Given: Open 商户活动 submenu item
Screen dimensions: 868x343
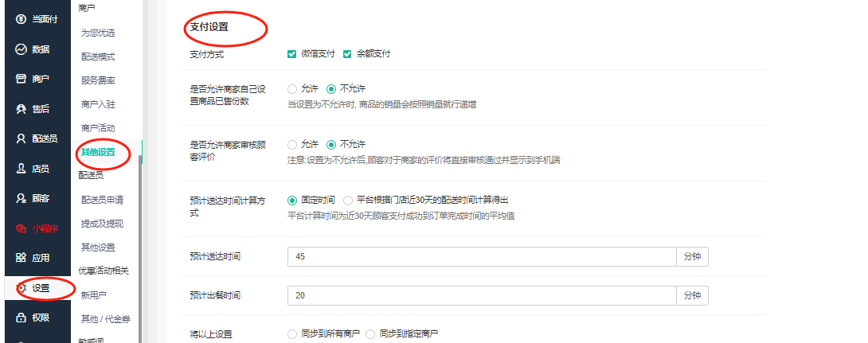Looking at the screenshot, I should click(x=98, y=128).
